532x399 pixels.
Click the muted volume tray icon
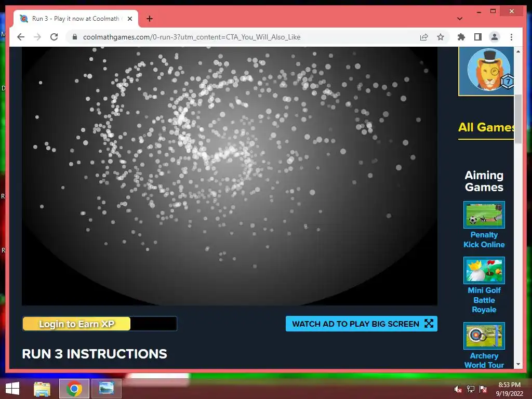(458, 389)
